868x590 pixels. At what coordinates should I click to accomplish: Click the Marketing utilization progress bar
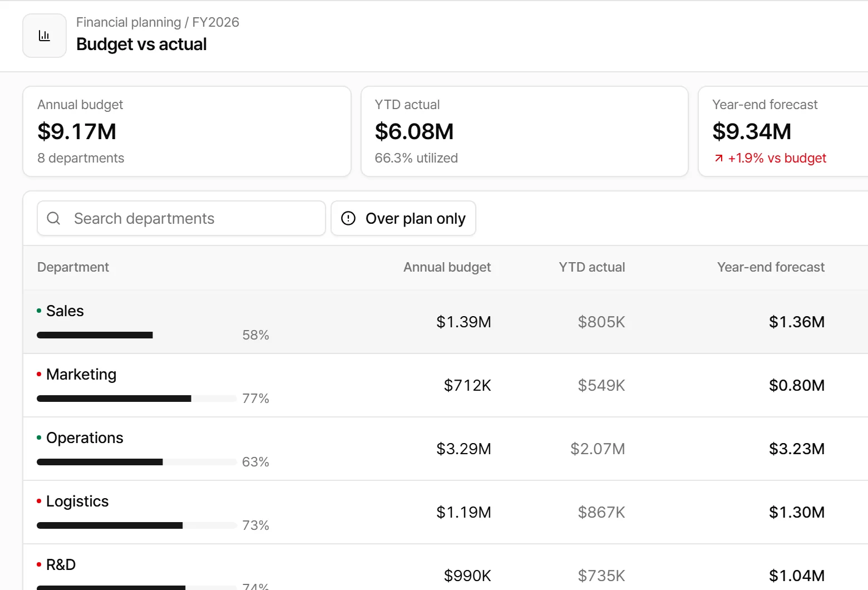click(x=137, y=399)
